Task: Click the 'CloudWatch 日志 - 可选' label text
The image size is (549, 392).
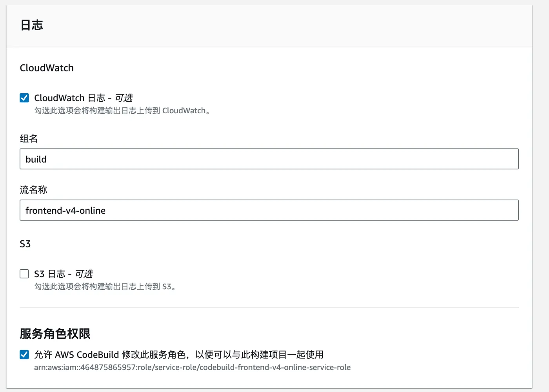Action: point(83,98)
